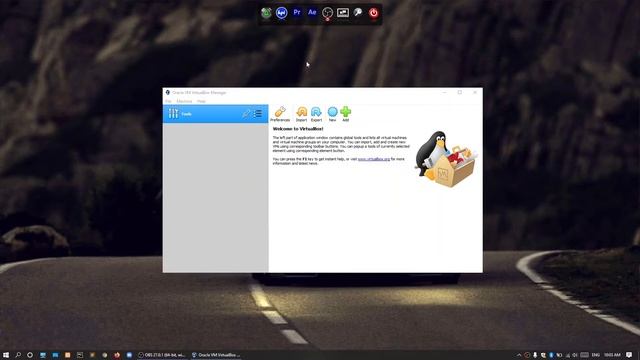
Task: Maximize the VirtualBox Manager window
Action: point(460,93)
